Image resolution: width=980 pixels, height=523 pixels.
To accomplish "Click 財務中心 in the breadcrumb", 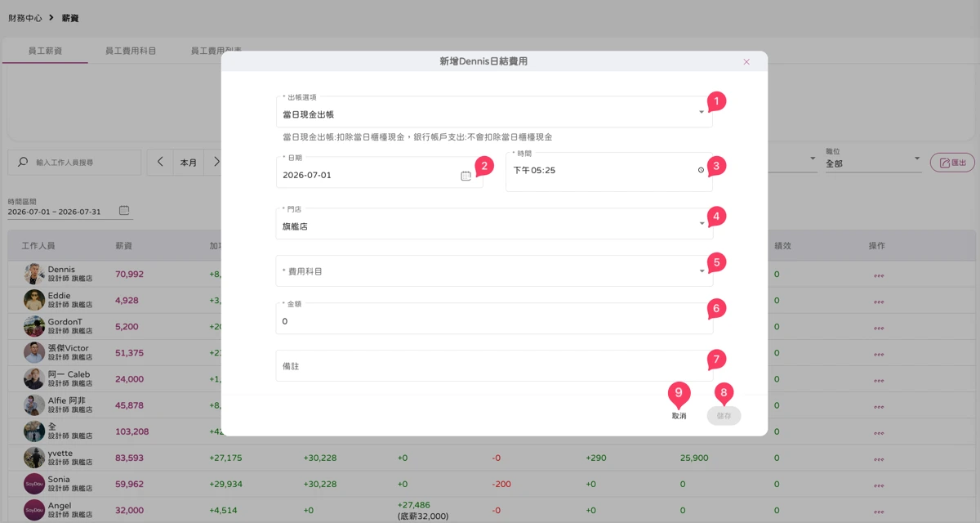I will click(x=25, y=17).
